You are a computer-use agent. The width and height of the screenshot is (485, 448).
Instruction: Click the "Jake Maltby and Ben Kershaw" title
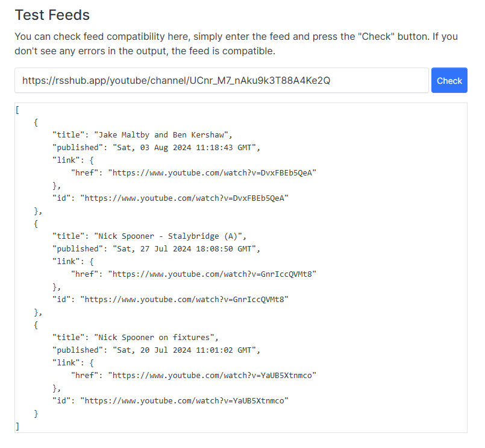point(164,134)
